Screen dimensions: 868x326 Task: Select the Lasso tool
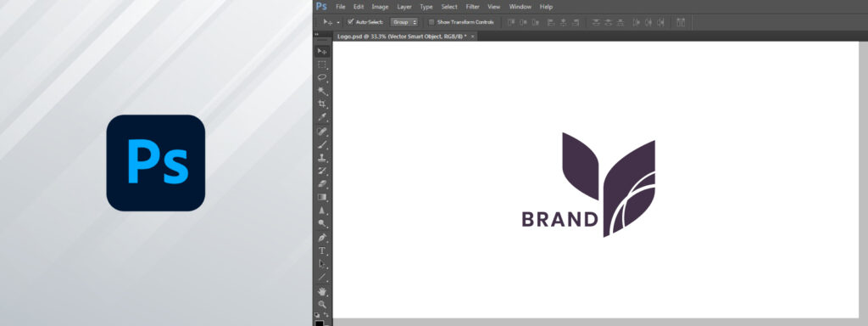coord(322,77)
